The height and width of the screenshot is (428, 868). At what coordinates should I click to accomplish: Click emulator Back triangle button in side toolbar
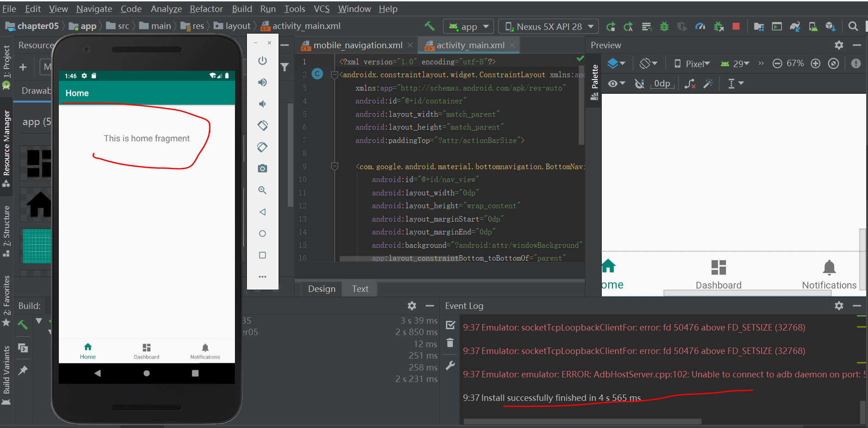coord(263,212)
